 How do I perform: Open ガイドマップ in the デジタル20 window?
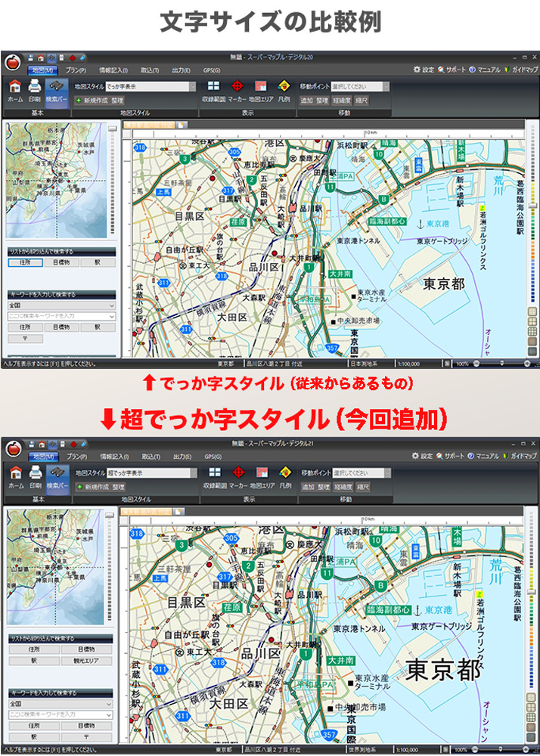[521, 70]
